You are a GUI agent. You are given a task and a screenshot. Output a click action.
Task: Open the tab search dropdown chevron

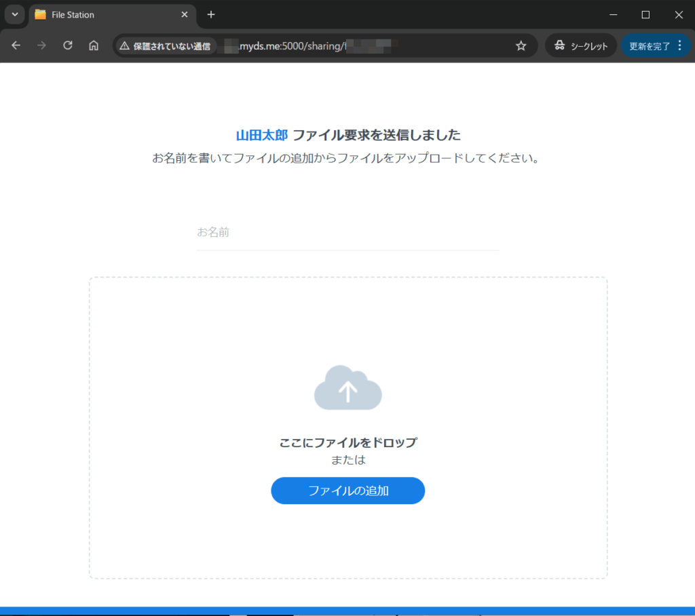click(x=14, y=14)
